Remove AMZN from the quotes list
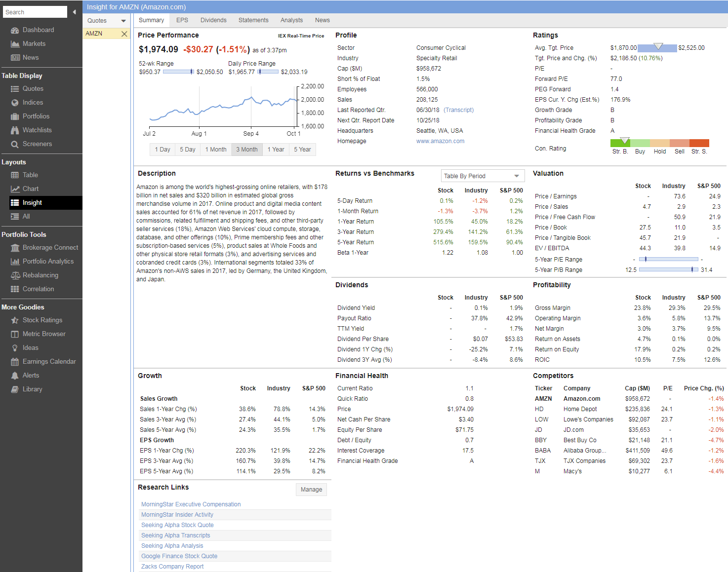This screenshot has width=728, height=572. 124,34
